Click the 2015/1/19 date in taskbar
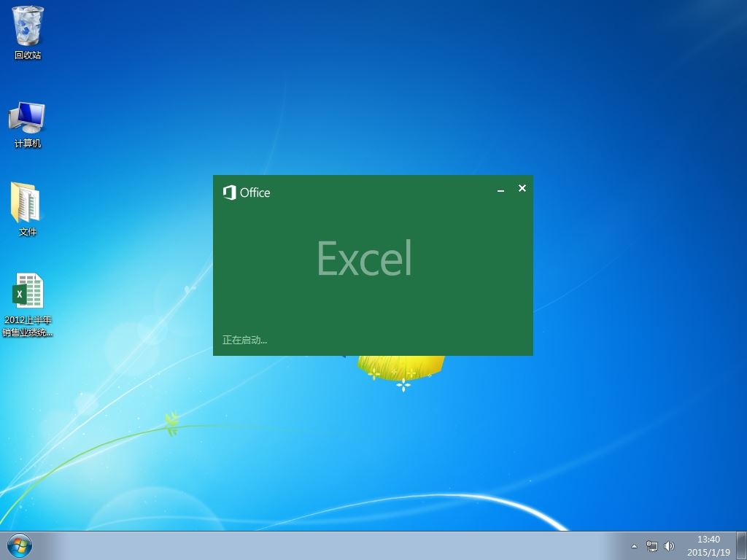Image resolution: width=747 pixels, height=560 pixels. pos(708,553)
